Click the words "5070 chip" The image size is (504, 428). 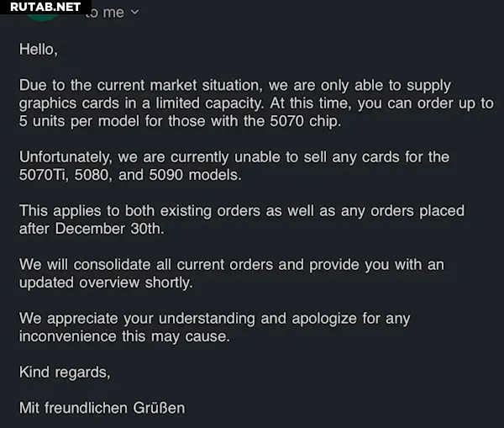tap(310, 121)
